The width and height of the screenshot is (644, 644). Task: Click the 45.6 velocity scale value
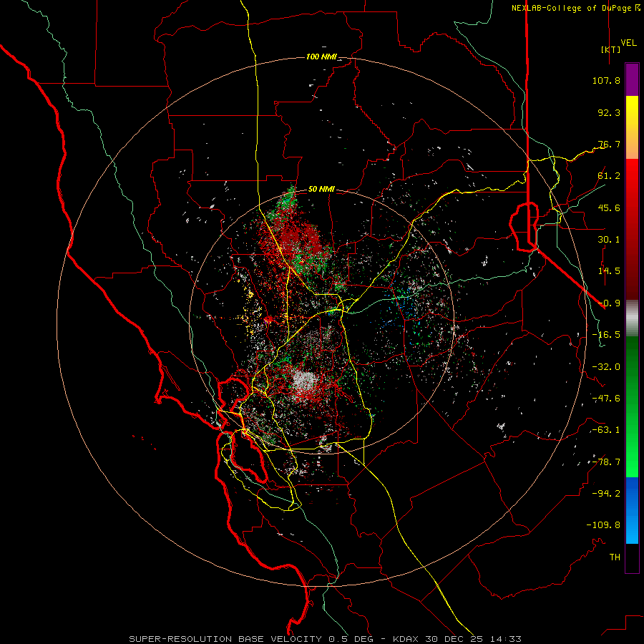pos(609,208)
